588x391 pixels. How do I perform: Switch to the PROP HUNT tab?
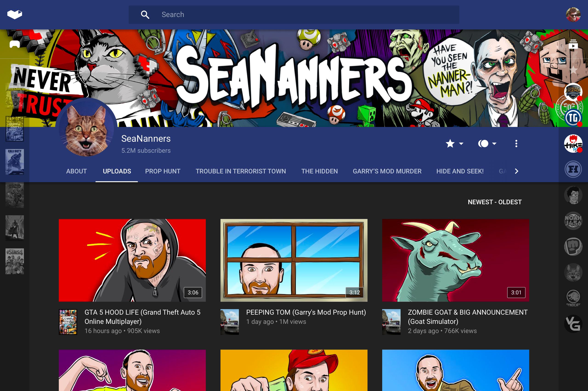(x=163, y=171)
